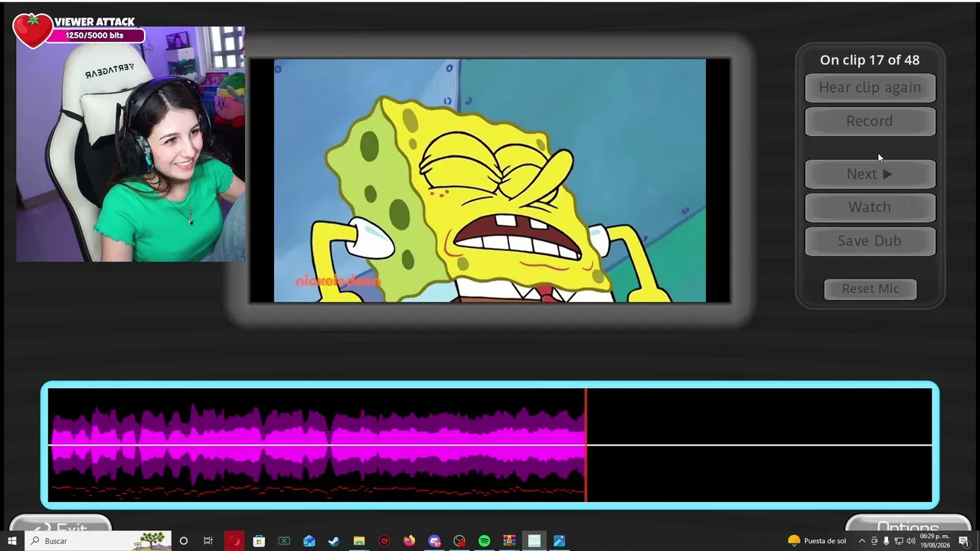
Task: Click the microphone system tray icon
Action: pos(887,541)
